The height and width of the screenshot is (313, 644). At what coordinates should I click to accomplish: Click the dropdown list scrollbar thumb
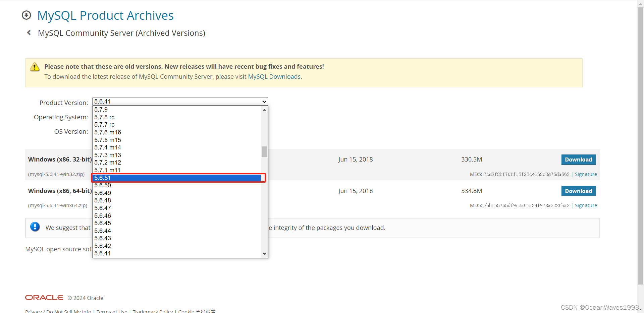coord(264,151)
